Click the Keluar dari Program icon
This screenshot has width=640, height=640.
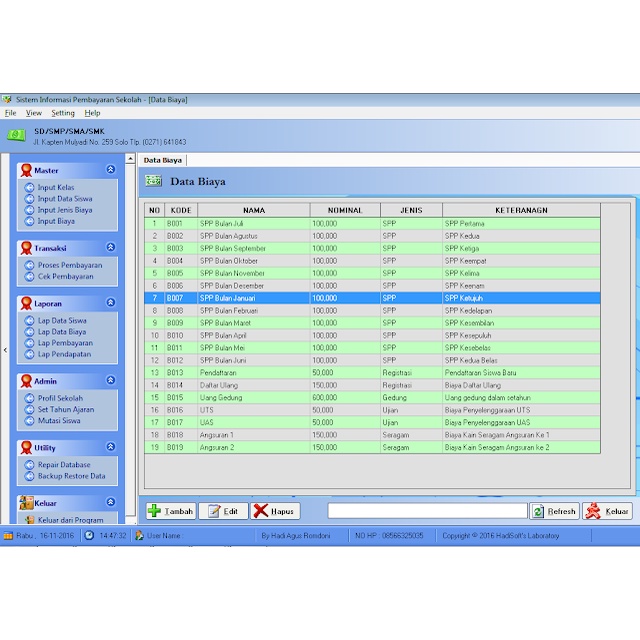coord(28,520)
